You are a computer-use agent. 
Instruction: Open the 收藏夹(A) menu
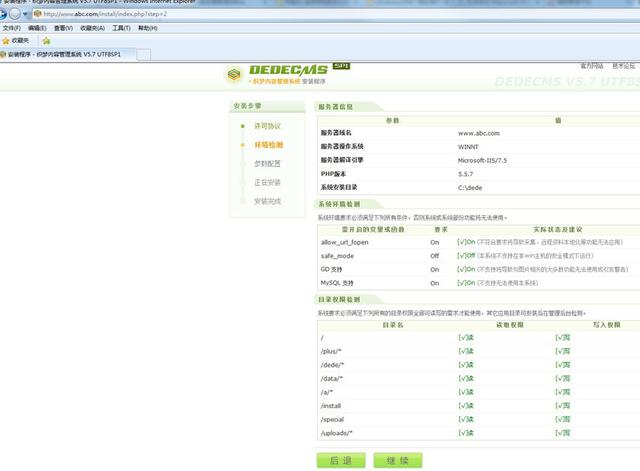[93, 28]
